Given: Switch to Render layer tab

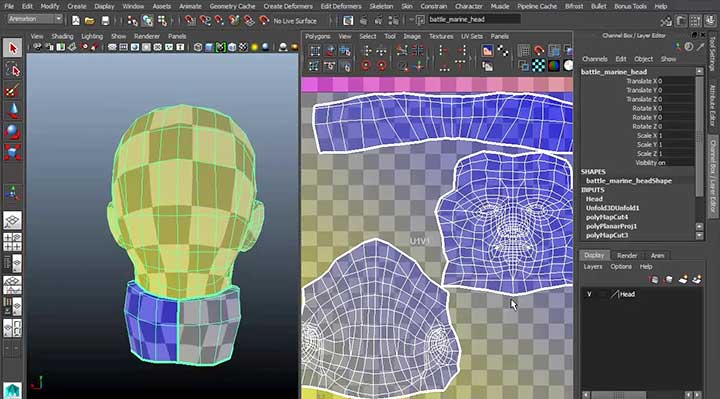Looking at the screenshot, I should (x=627, y=256).
